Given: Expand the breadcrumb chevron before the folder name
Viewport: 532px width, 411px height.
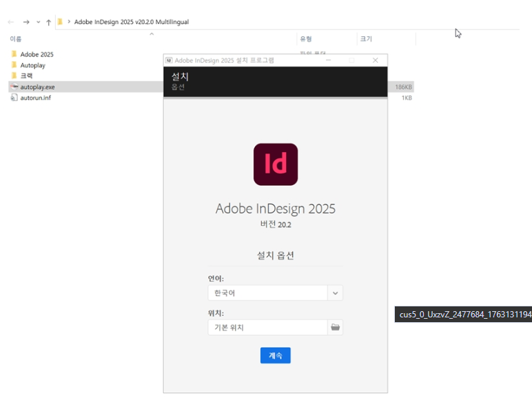Looking at the screenshot, I should (x=69, y=22).
